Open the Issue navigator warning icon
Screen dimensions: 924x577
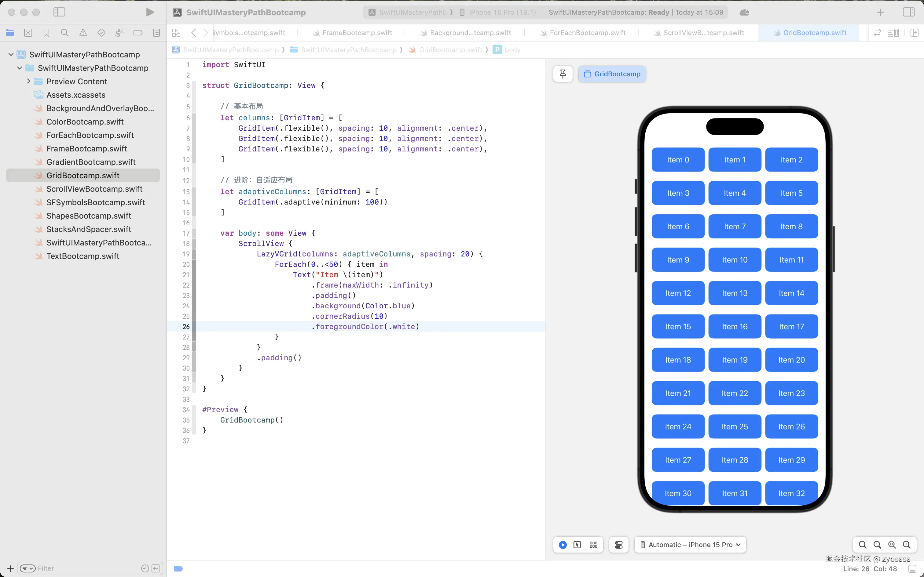tap(83, 33)
